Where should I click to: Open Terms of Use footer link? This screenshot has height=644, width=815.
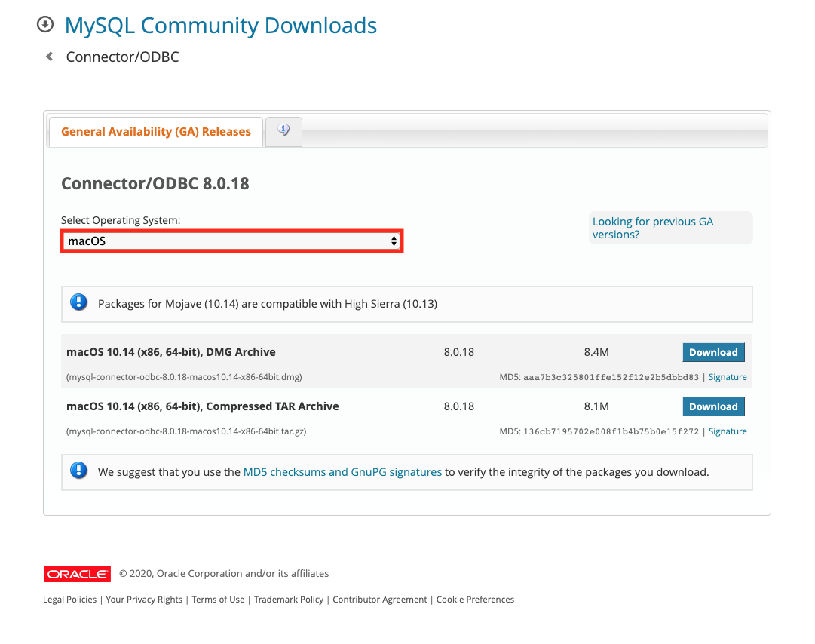pyautogui.click(x=218, y=600)
